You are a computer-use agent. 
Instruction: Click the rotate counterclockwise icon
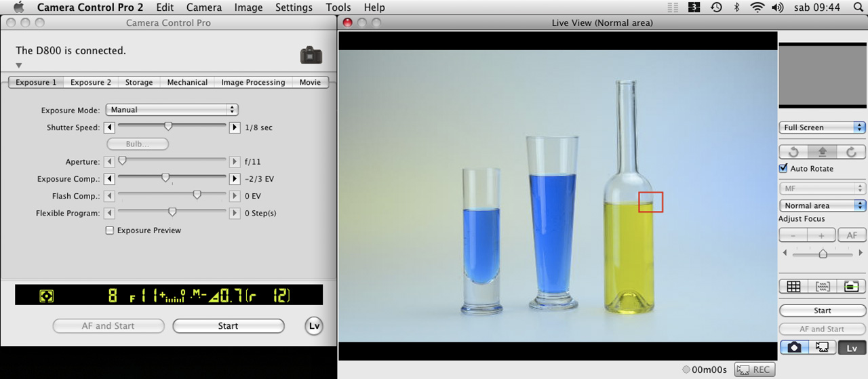click(793, 153)
